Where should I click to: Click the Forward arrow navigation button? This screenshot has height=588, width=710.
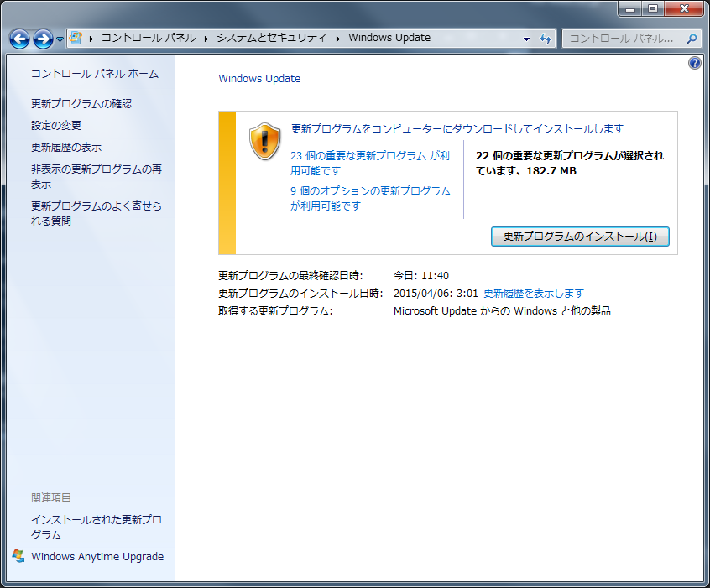click(x=43, y=39)
